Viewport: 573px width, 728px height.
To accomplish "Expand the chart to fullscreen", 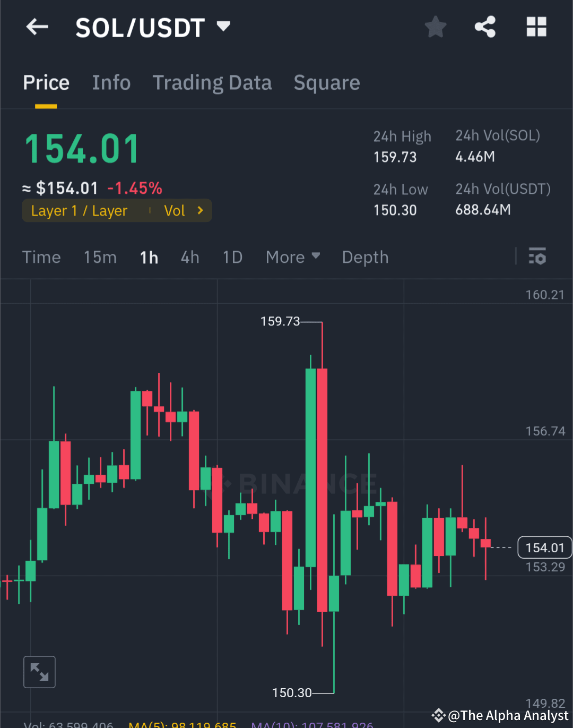I will [x=39, y=671].
